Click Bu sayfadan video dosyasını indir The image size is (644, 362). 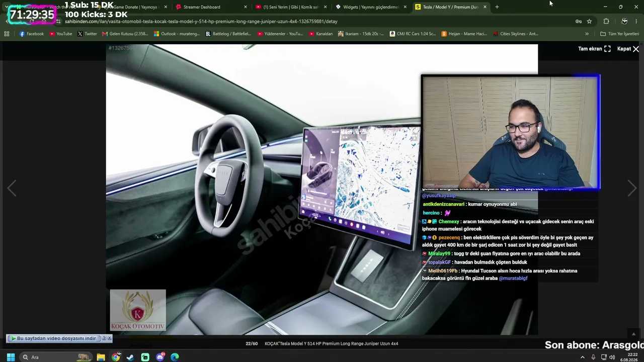54,338
